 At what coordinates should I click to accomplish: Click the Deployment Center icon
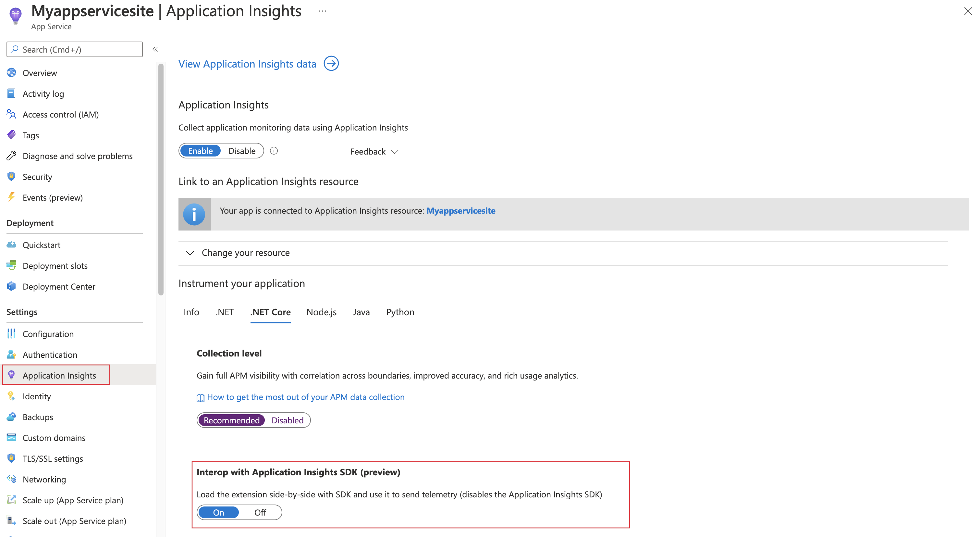11,286
